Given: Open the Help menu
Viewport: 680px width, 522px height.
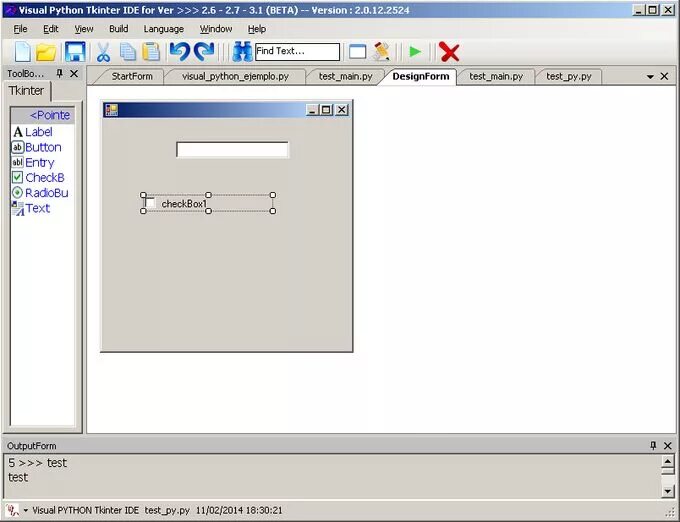Looking at the screenshot, I should pyautogui.click(x=257, y=29).
